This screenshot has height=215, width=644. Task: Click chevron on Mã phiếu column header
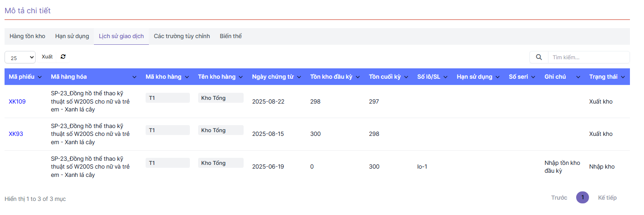tap(40, 77)
